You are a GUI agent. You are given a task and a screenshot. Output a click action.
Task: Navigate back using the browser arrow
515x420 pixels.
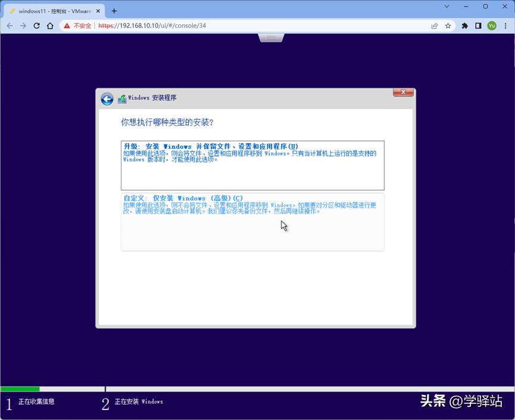coord(10,26)
